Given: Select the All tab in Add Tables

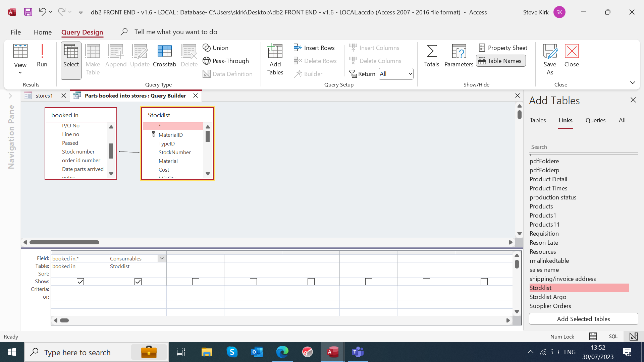Looking at the screenshot, I should [622, 120].
